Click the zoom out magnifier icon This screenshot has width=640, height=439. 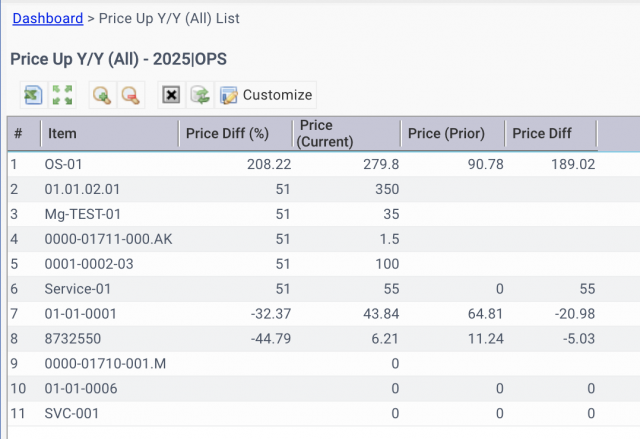click(x=131, y=95)
